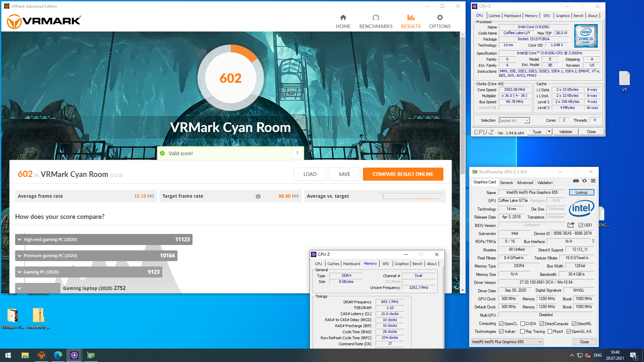Click LOAD result button
Viewport: 644px width, 362px height.
click(x=310, y=174)
